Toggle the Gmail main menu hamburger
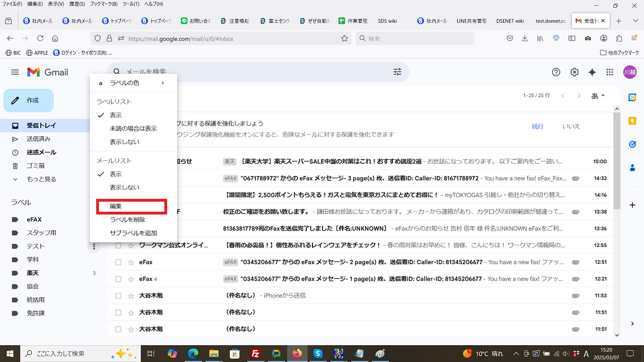Viewport: 644px width, 362px height. (x=15, y=72)
